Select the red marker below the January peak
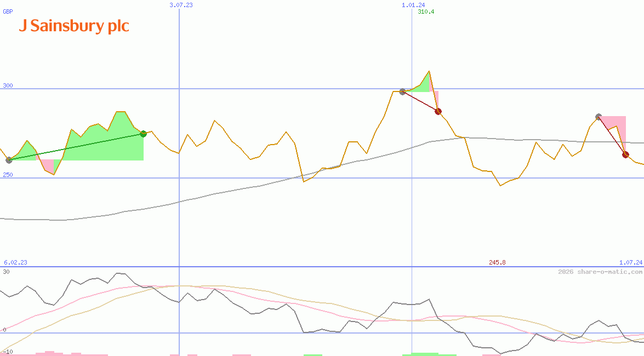Viewport: 644px width, 356px height. pos(438,111)
